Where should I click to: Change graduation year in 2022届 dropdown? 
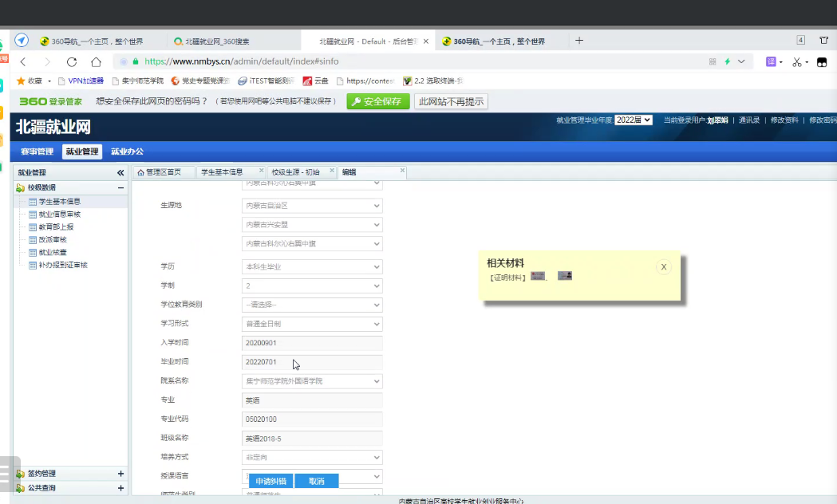634,120
